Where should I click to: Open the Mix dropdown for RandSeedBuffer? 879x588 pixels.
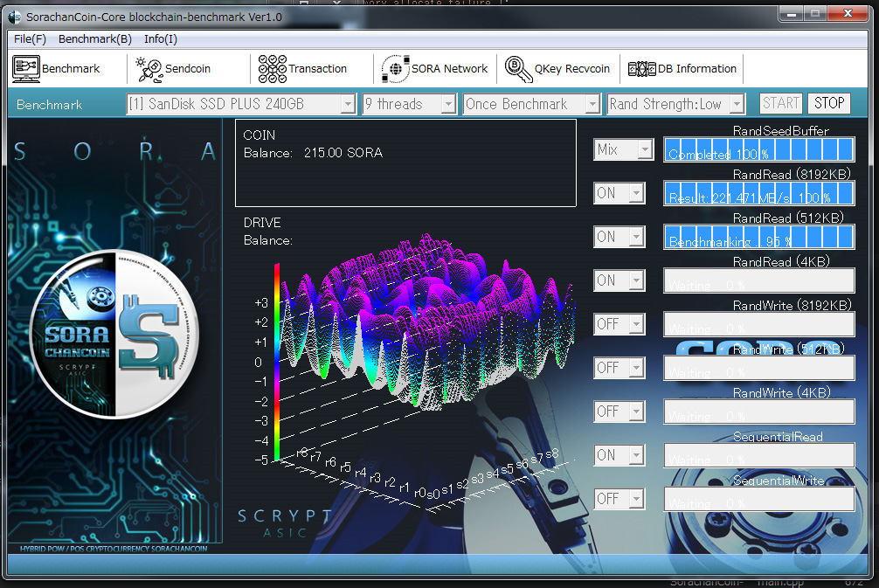623,149
